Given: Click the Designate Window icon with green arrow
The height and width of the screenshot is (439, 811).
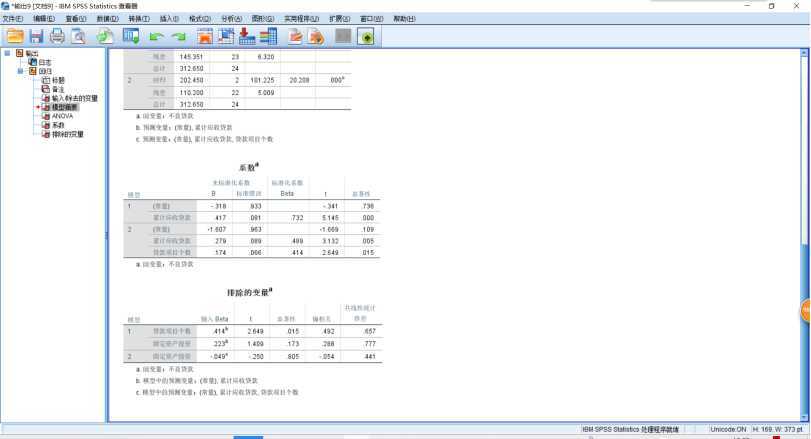Looking at the screenshot, I should (366, 37).
